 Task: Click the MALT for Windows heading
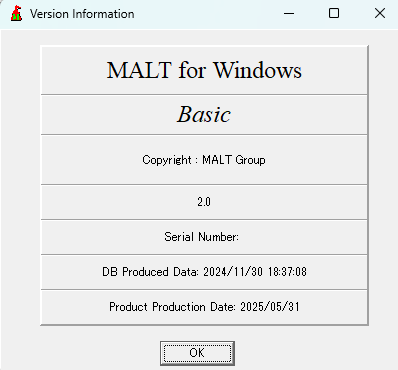pos(204,70)
